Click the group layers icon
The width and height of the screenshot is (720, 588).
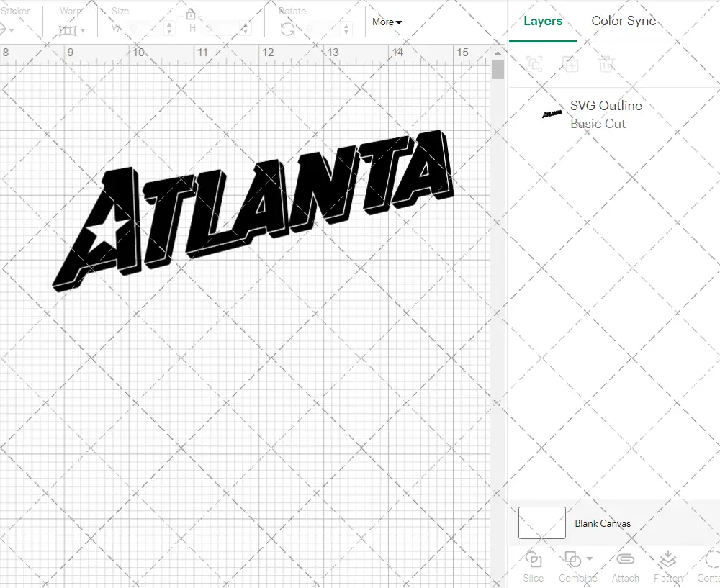(534, 64)
